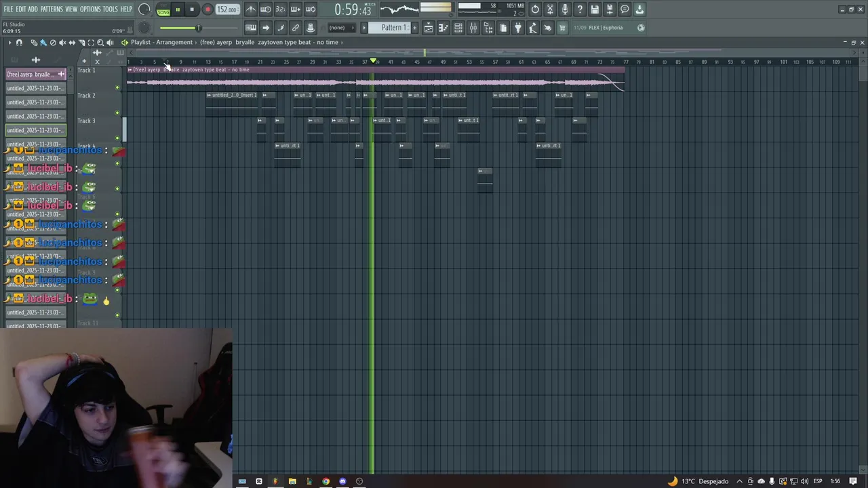Click the ayerp bryalle zaytoven breadcrumb
Screen dimensions: 868x488
coord(269,42)
